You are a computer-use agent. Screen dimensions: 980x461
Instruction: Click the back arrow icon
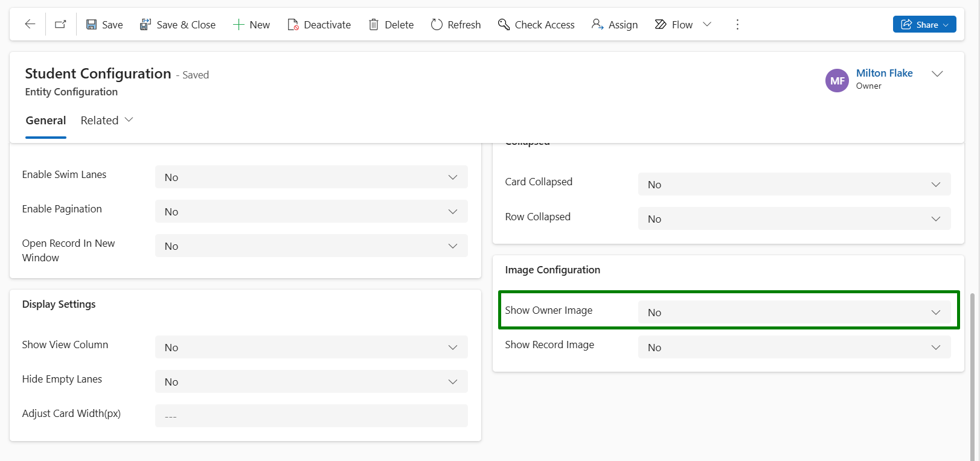(30, 24)
